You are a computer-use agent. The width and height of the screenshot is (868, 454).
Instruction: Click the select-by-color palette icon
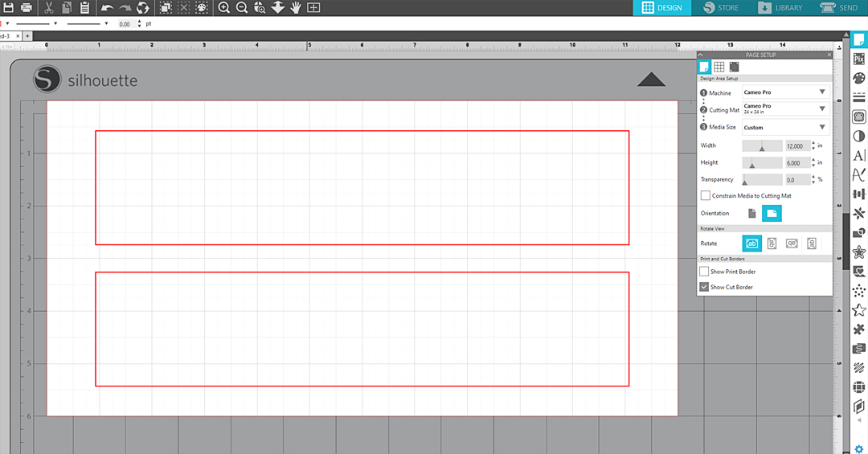[x=202, y=8]
